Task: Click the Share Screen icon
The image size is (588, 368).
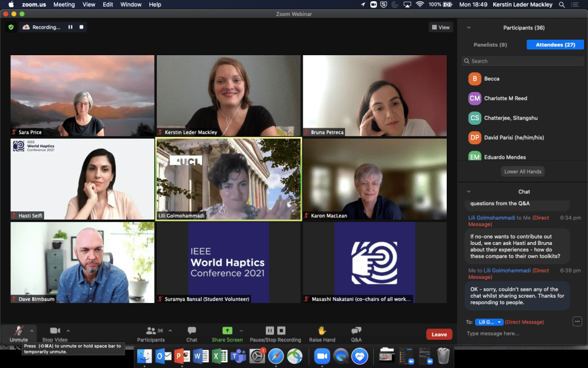Action: [227, 331]
